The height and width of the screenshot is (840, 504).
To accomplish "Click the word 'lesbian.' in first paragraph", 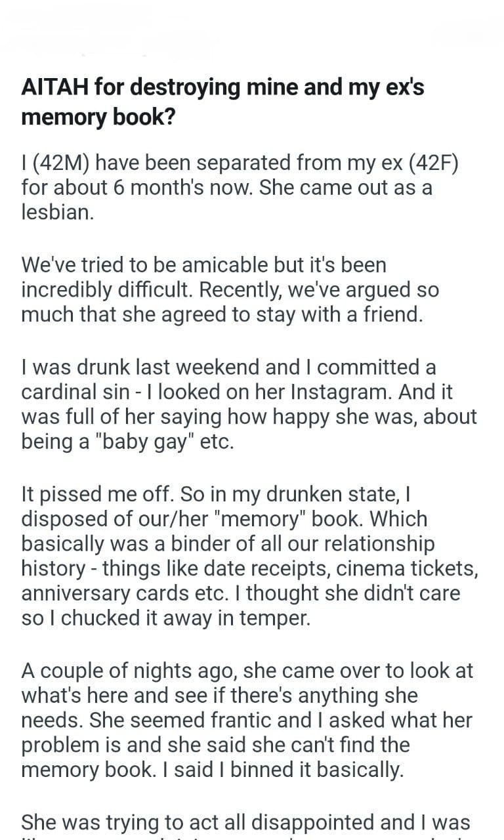I will [x=58, y=213].
